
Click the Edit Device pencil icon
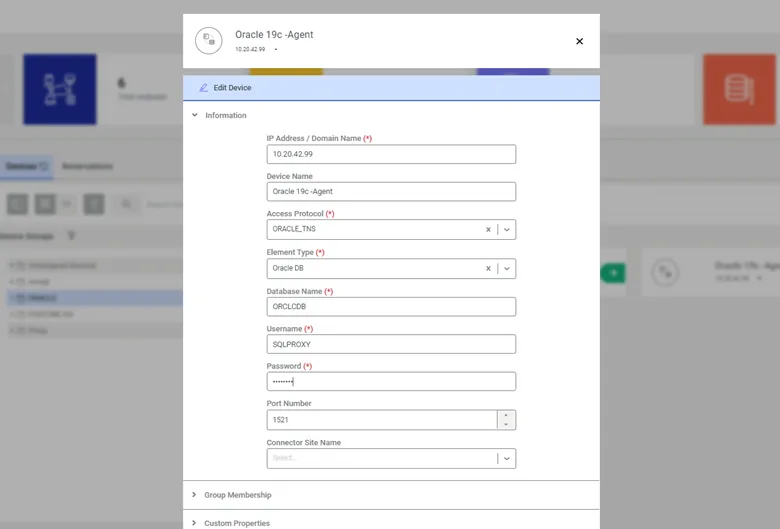pos(203,88)
